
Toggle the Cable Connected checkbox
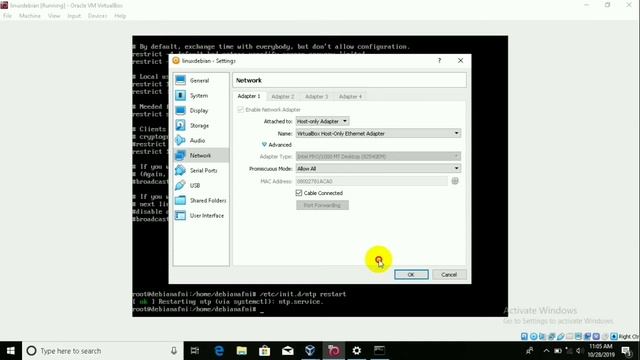coord(299,193)
